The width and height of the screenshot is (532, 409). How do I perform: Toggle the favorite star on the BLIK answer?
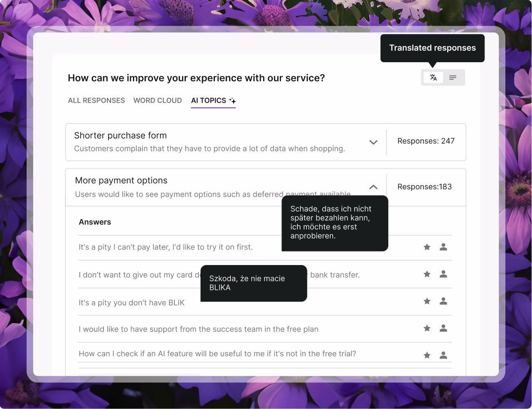click(x=427, y=301)
